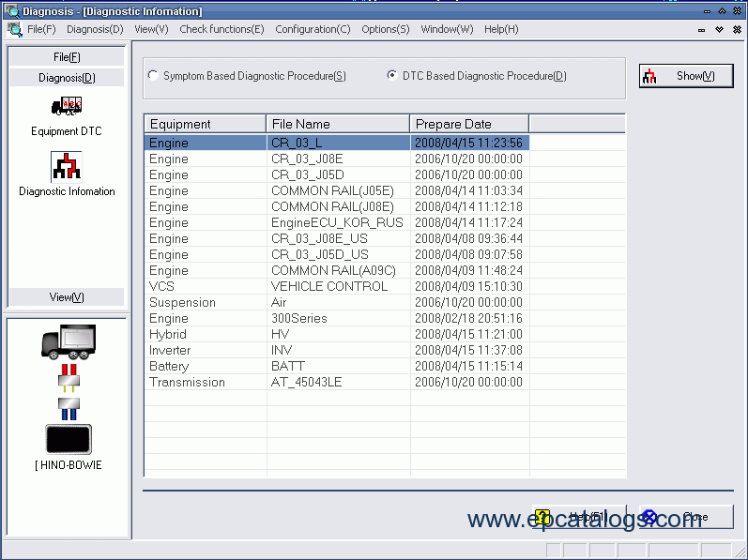Open the Options(S) menu

tap(385, 29)
